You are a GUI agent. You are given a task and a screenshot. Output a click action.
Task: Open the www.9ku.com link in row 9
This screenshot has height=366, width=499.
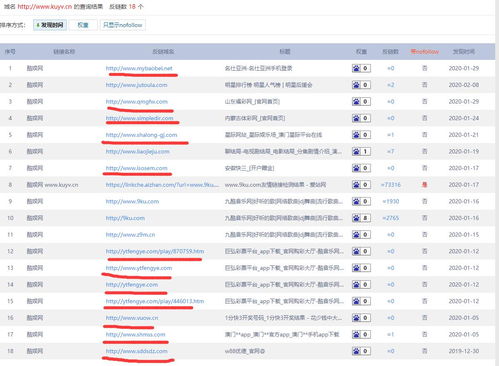pyautogui.click(x=132, y=201)
